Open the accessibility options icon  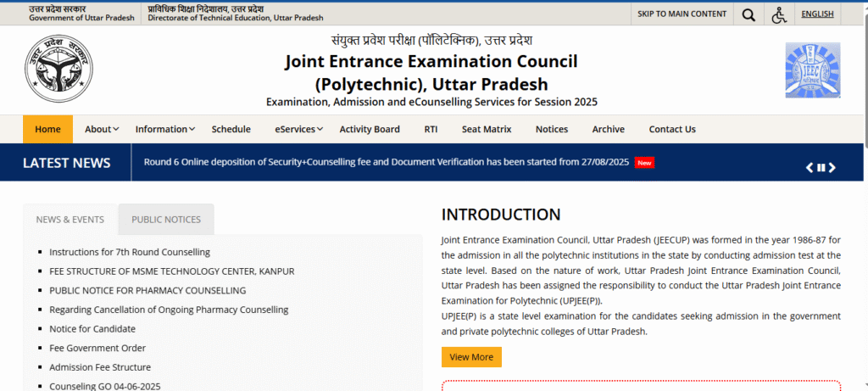(x=779, y=14)
